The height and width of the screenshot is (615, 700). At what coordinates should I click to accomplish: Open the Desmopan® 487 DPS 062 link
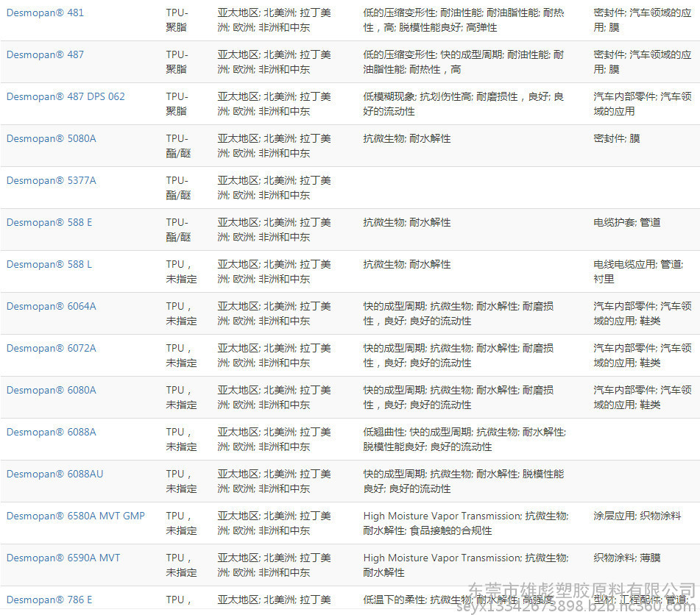(66, 97)
